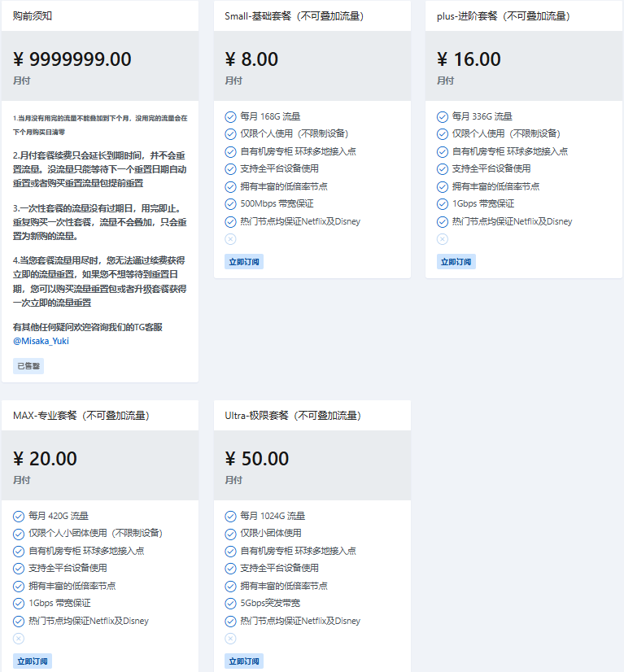Subscribe to the Ultra limit plan

pos(244,661)
